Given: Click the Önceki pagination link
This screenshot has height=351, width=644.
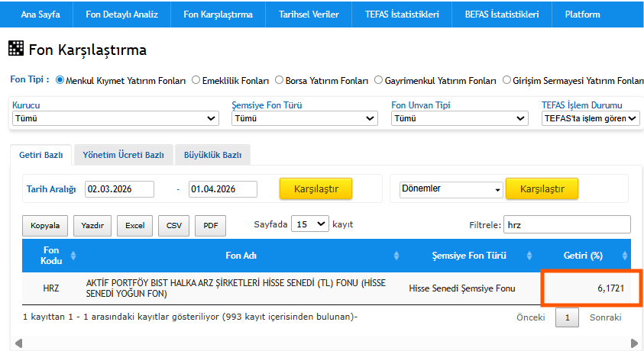Looking at the screenshot, I should (x=531, y=317).
